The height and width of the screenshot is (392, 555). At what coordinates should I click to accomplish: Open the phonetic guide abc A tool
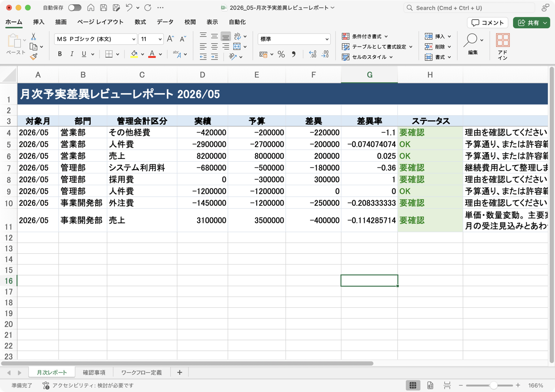[177, 54]
